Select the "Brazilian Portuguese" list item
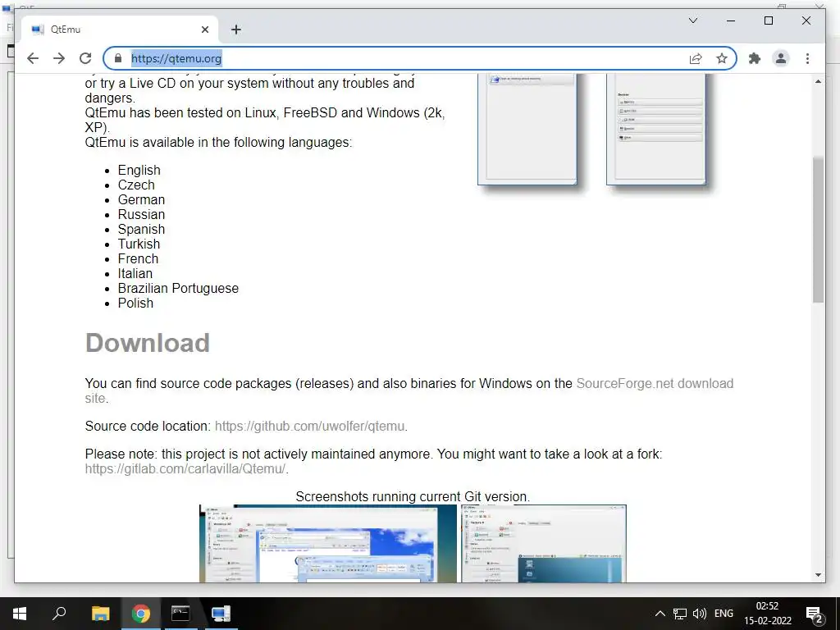This screenshot has height=630, width=840. [x=178, y=288]
